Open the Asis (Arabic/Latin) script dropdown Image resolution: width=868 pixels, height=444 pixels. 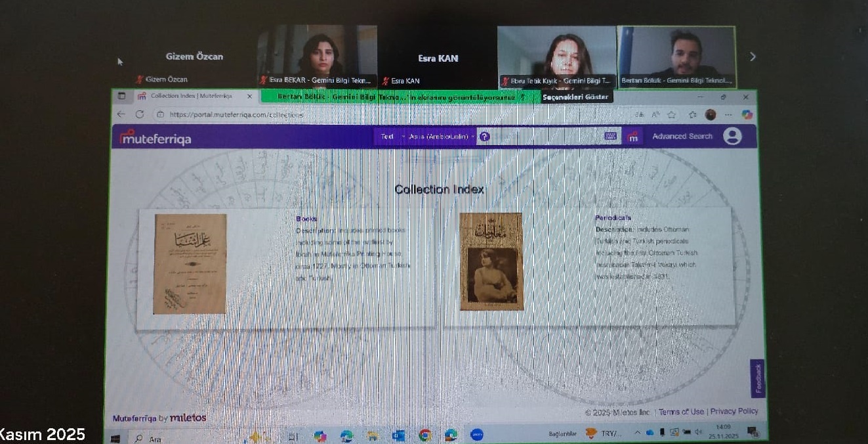[x=441, y=137]
